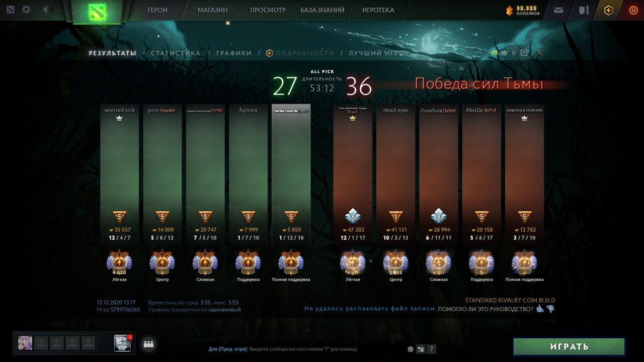Image resolution: width=644 pixels, height=362 pixels.
Task: Open chat help question mark
Action: point(431,349)
